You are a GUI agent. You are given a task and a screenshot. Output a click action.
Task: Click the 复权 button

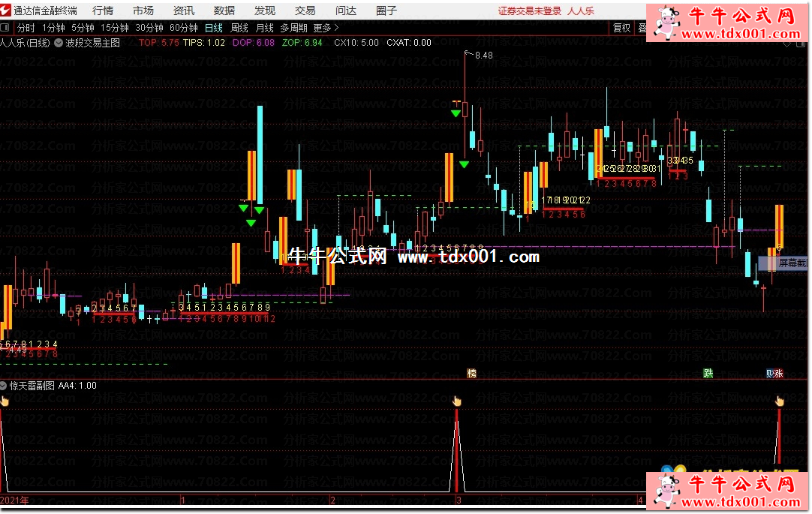click(621, 28)
